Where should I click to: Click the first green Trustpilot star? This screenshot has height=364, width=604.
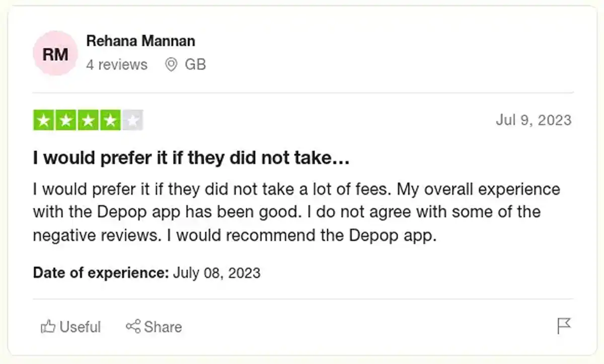coord(43,120)
